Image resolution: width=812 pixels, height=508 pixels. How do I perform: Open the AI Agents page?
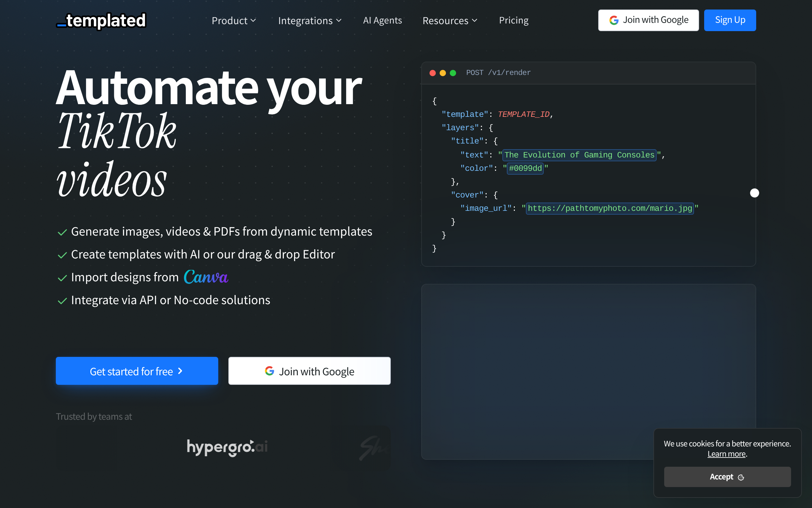pos(382,21)
